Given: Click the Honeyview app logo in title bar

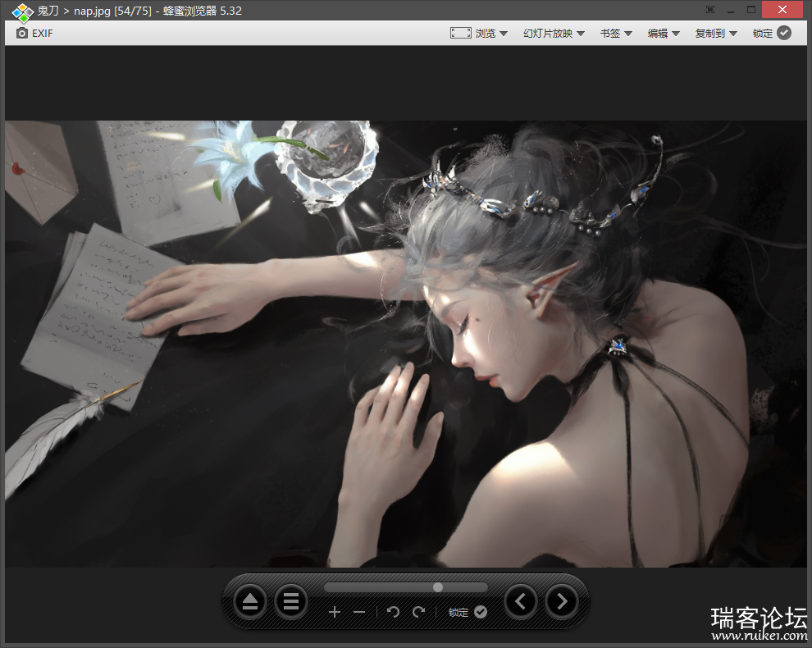Looking at the screenshot, I should click(22, 11).
